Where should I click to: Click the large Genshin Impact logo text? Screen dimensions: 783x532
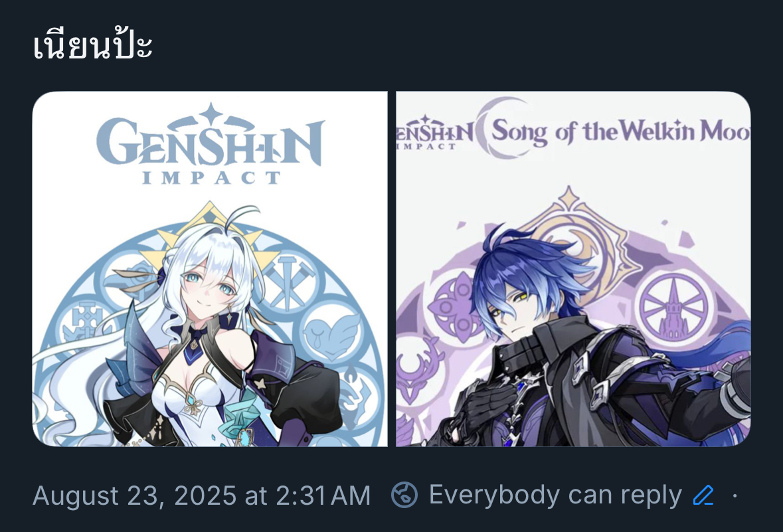(211, 144)
